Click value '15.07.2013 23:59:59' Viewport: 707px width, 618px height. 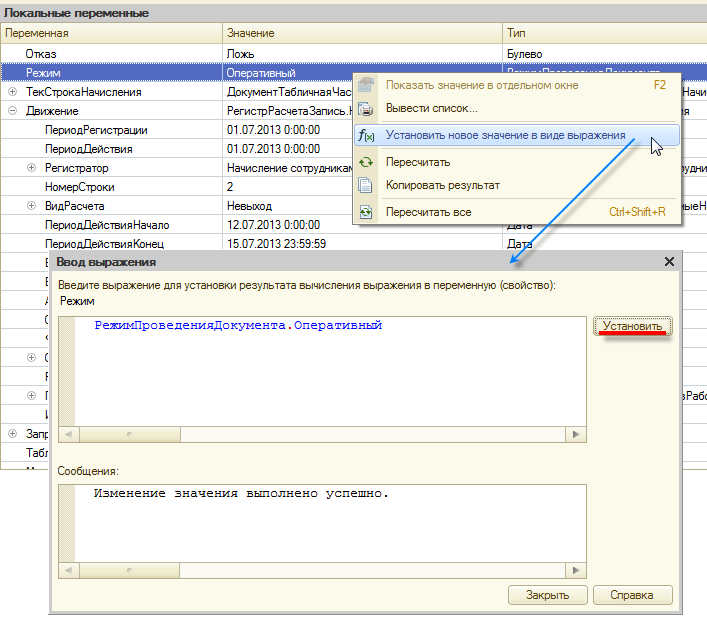[276, 243]
